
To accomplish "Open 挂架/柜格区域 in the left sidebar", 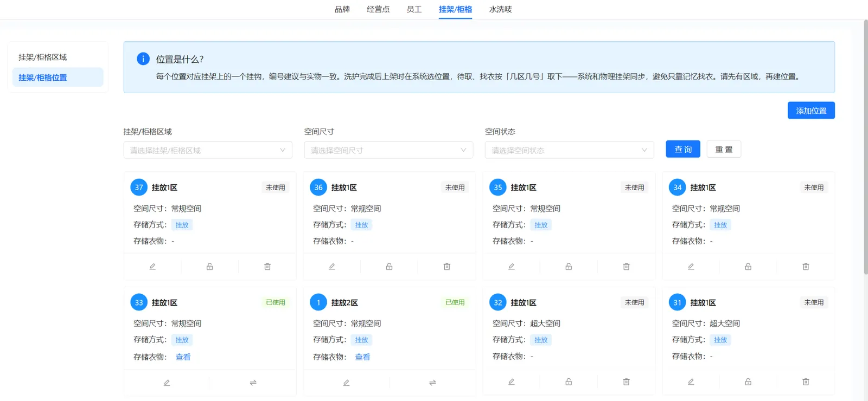I will tap(58, 57).
